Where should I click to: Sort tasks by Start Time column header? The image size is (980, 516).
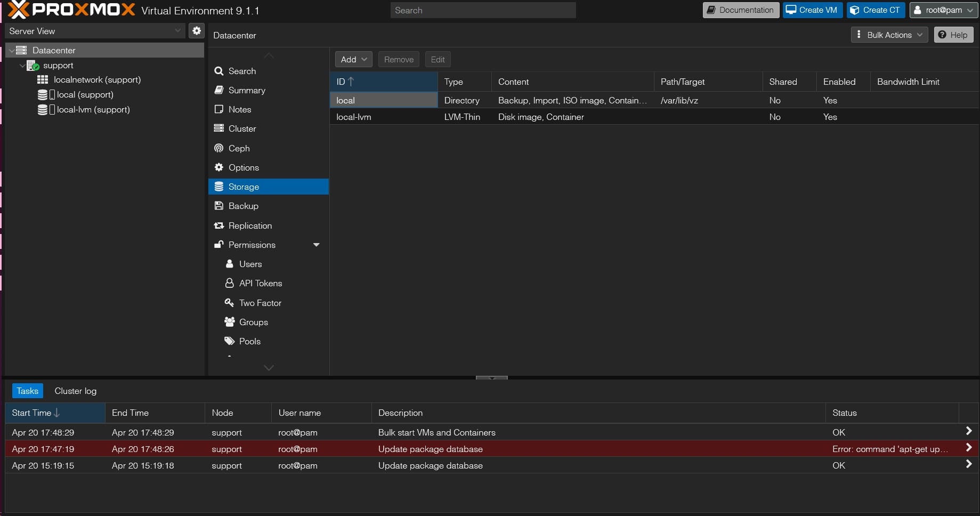pyautogui.click(x=32, y=413)
